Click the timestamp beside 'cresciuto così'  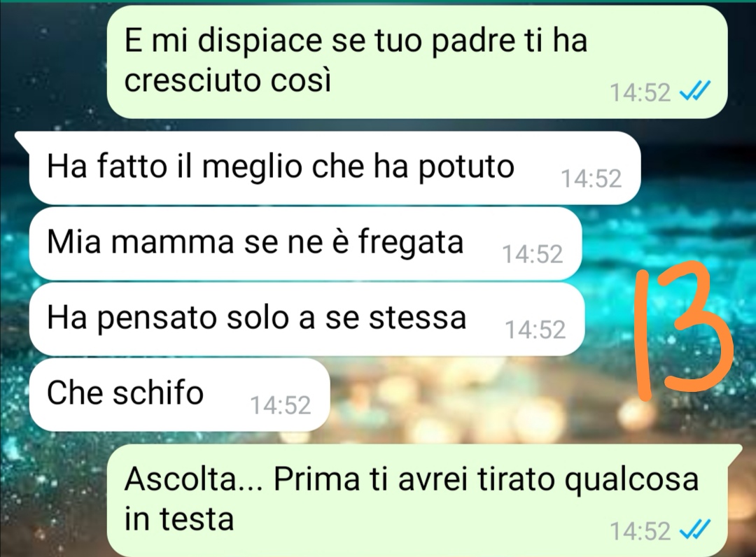point(640,92)
